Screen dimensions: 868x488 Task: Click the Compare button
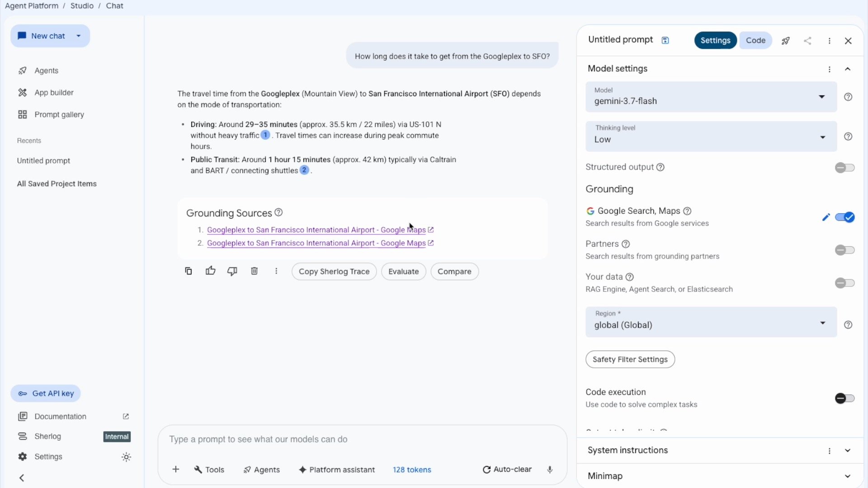pos(454,272)
